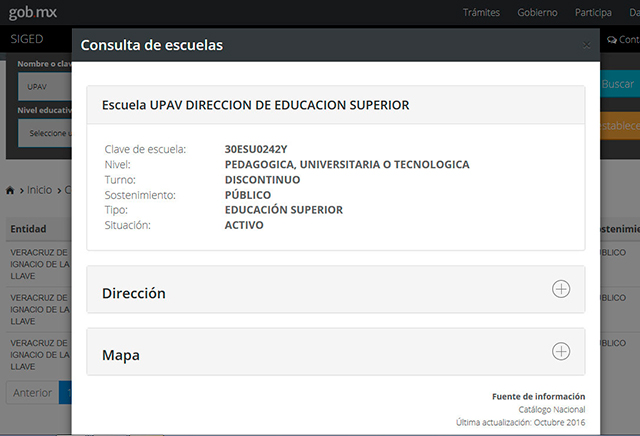Click the plus icon beside Mapa
640x436 pixels.
pos(561,351)
